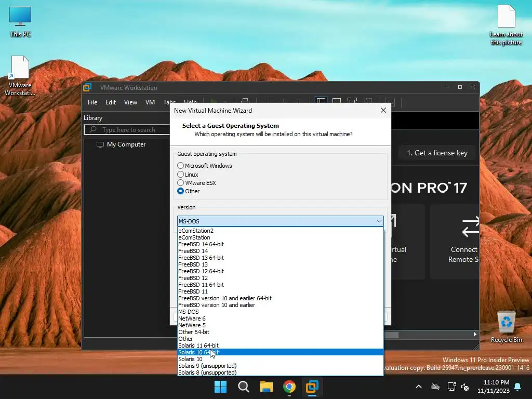Open taskbar Search
Image resolution: width=532 pixels, height=399 pixels.
tap(244, 387)
